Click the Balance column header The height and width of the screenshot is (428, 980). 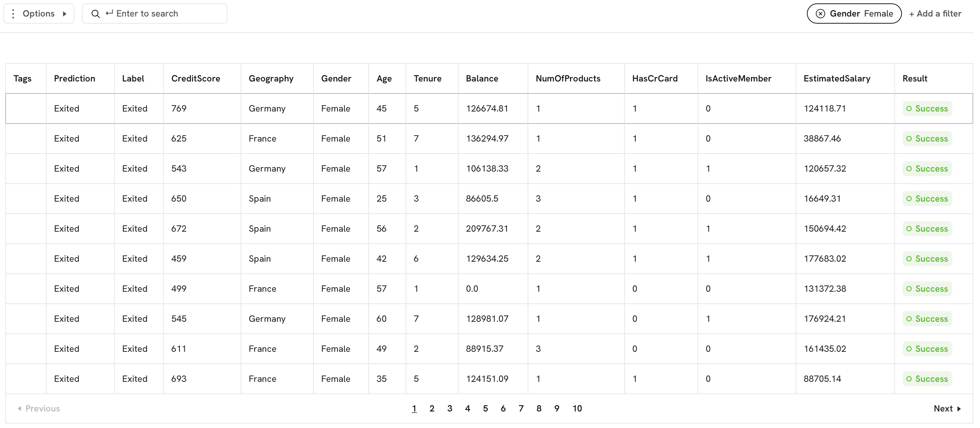pos(482,78)
